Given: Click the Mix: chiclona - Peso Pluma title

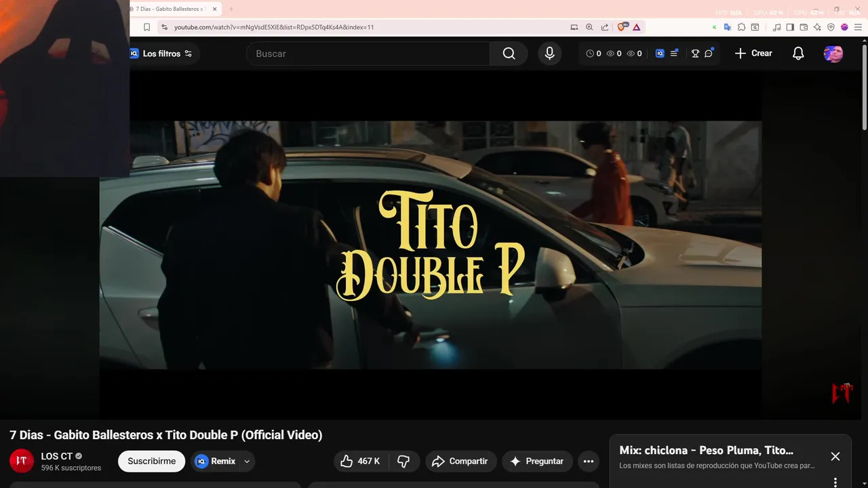Looking at the screenshot, I should pos(706,450).
